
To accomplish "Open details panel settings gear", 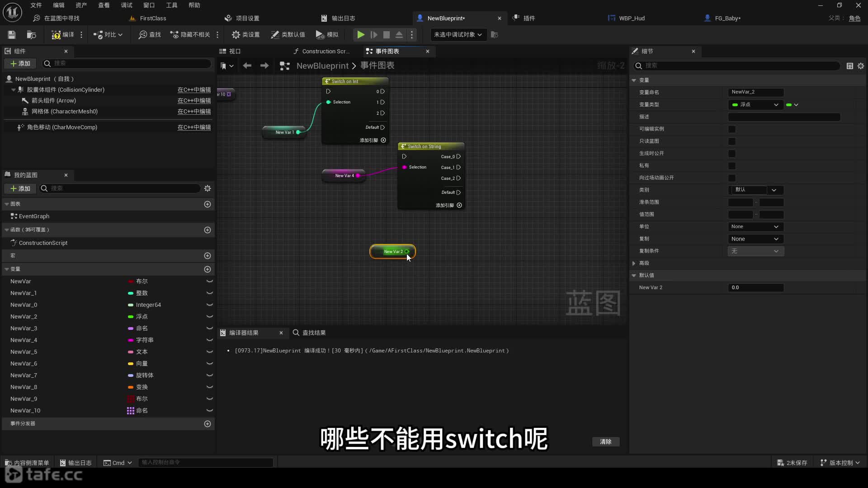I will tap(861, 66).
